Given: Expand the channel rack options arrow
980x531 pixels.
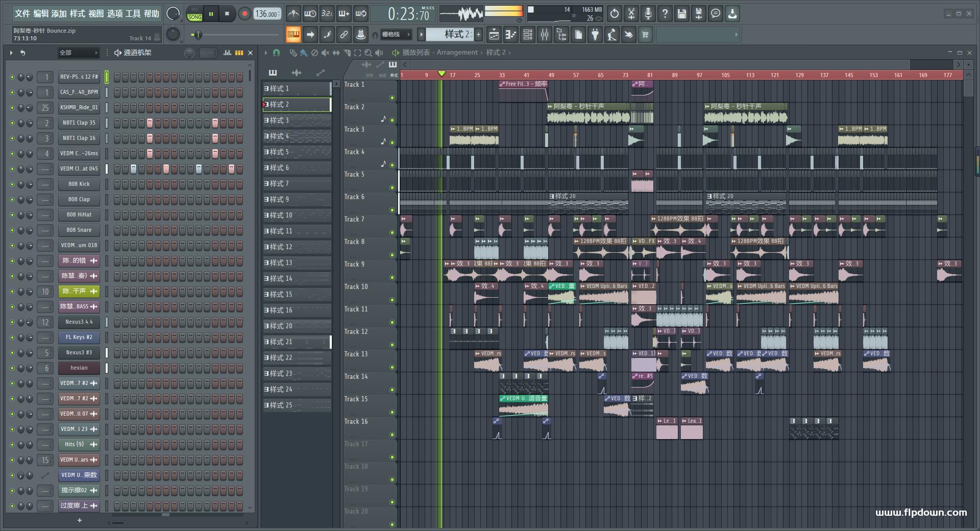Looking at the screenshot, I should (11, 53).
